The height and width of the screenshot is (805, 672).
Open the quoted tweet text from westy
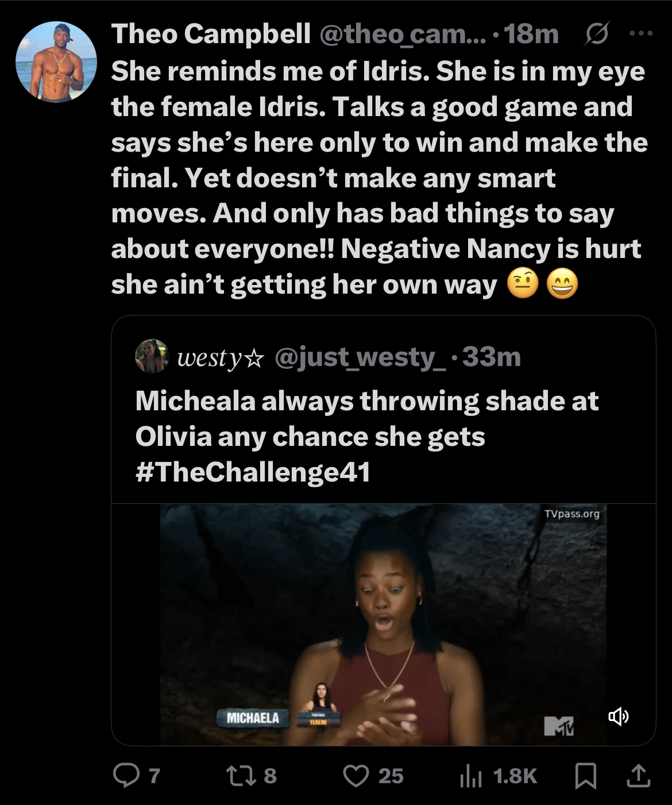coord(367,436)
